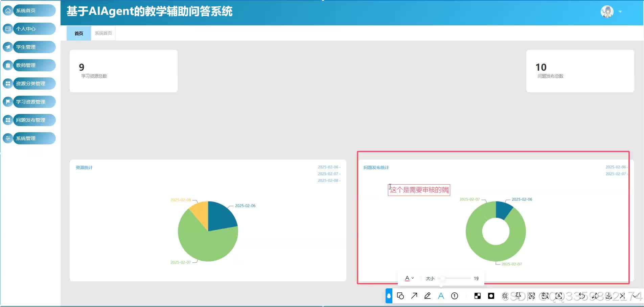Save screenshot with the download icon
The height and width of the screenshot is (307, 644).
coord(608,296)
